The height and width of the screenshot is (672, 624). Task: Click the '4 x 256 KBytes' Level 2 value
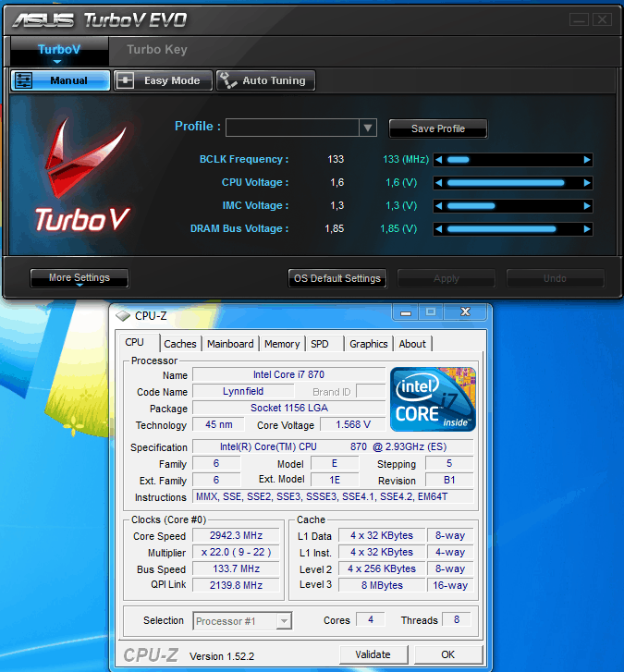pyautogui.click(x=382, y=569)
